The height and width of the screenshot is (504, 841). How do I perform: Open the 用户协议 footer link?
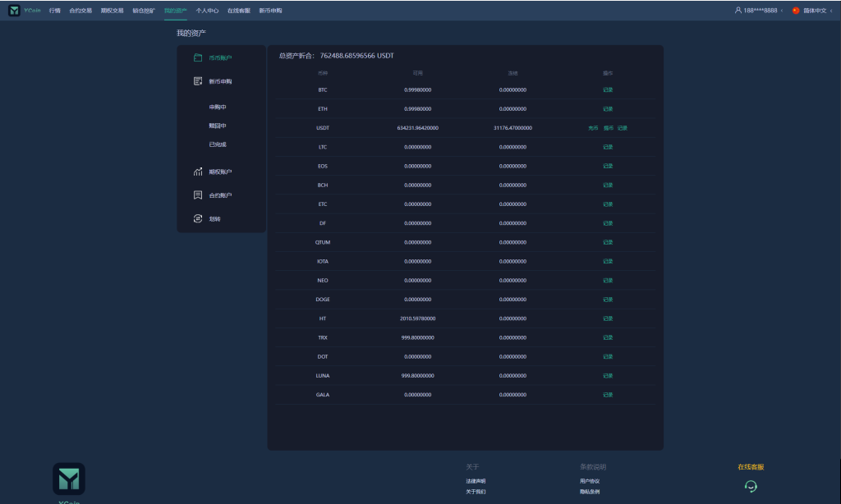click(590, 481)
